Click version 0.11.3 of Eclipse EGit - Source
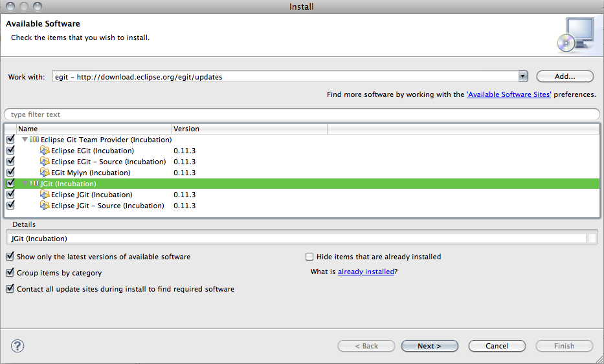The height and width of the screenshot is (364, 604). (185, 162)
